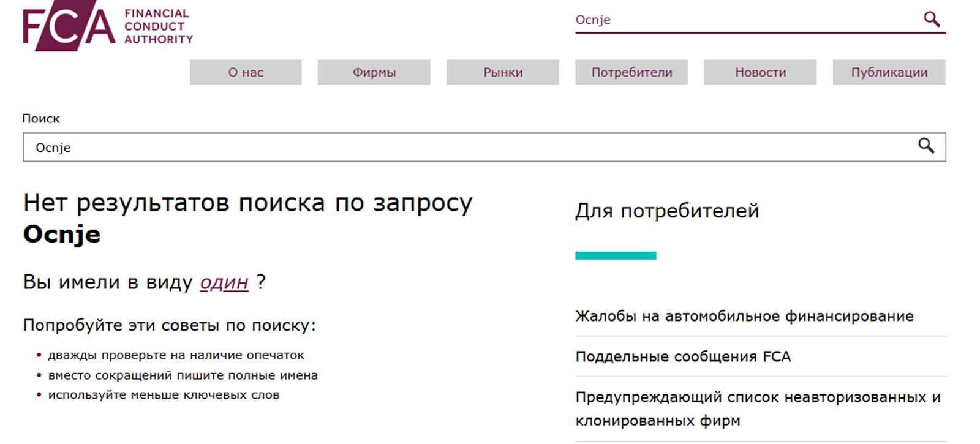Click the teal bar under Для потребителей
The image size is (980, 444).
click(616, 255)
